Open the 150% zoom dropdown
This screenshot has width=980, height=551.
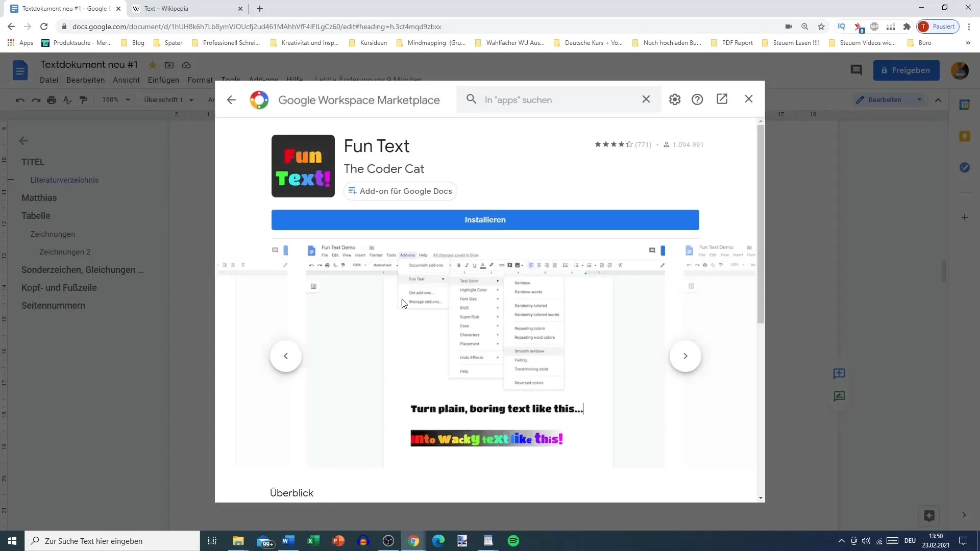coord(116,99)
